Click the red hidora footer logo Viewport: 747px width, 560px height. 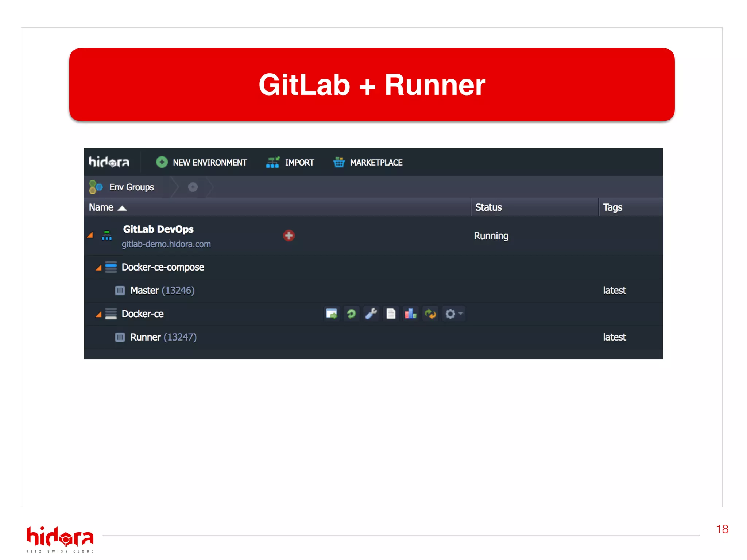60,540
